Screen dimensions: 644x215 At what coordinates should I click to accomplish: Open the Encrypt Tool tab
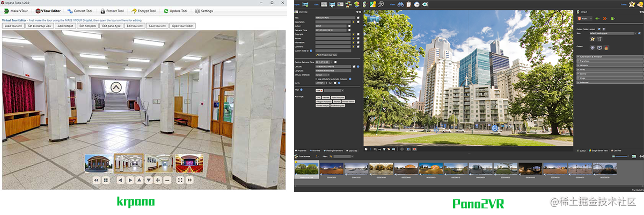[144, 11]
